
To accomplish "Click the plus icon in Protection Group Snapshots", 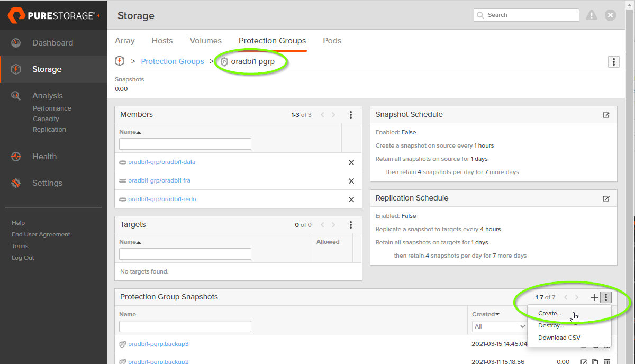I will coord(594,297).
